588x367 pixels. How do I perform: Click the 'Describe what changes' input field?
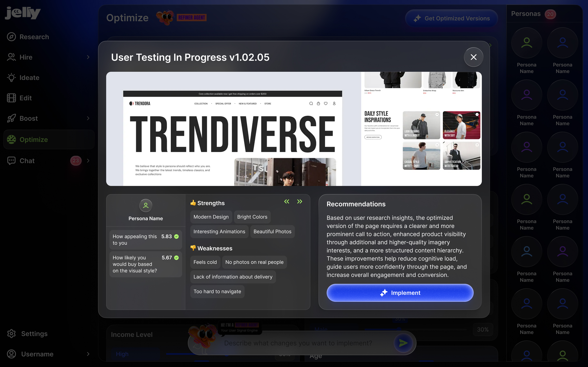(x=298, y=343)
